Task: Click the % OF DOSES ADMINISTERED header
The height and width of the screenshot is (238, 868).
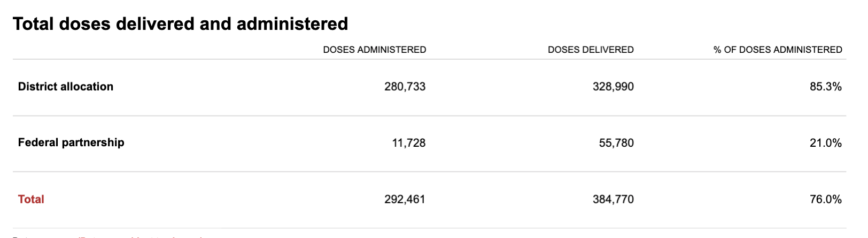Action: 778,50
